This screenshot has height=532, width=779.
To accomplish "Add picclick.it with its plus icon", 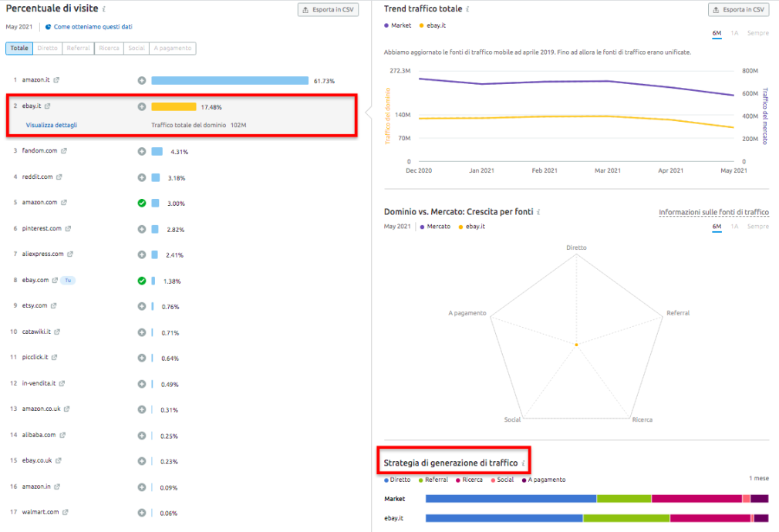I will point(142,359).
